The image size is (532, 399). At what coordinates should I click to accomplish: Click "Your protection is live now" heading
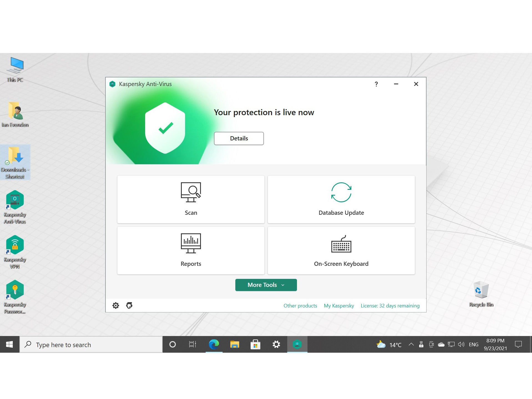coord(264,112)
